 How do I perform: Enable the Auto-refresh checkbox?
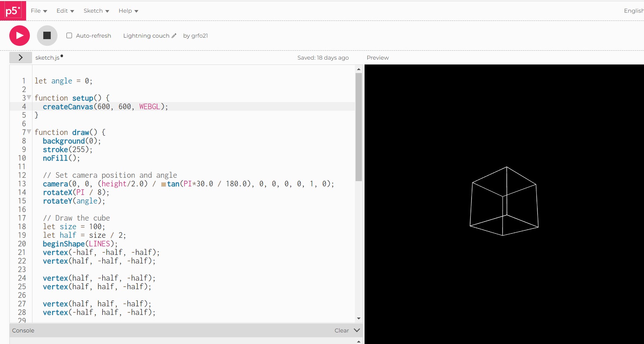pos(69,35)
